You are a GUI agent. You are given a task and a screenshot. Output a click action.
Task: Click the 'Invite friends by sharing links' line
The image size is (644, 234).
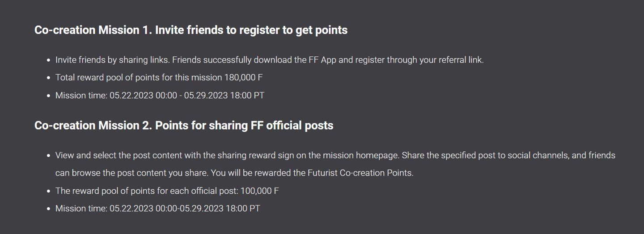point(270,60)
